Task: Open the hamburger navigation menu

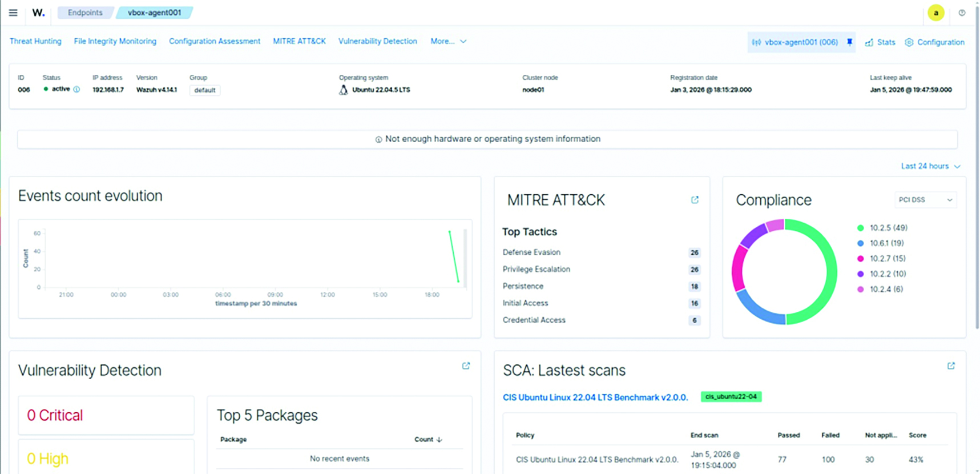Action: coord(13,13)
